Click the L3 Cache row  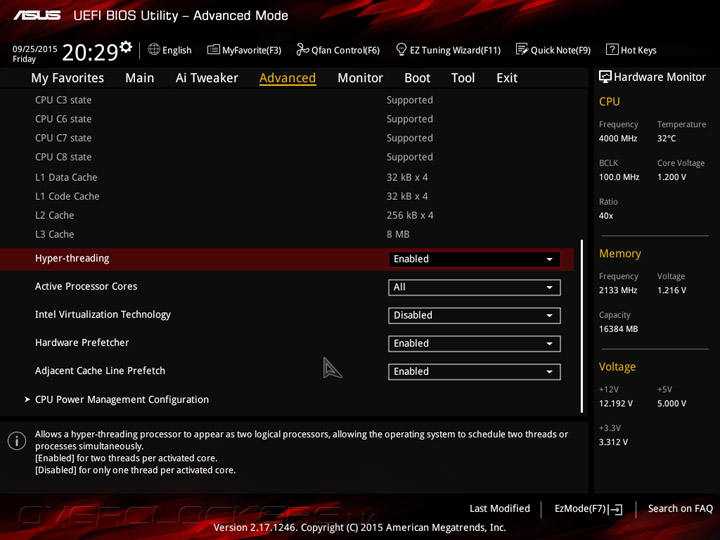(222, 234)
